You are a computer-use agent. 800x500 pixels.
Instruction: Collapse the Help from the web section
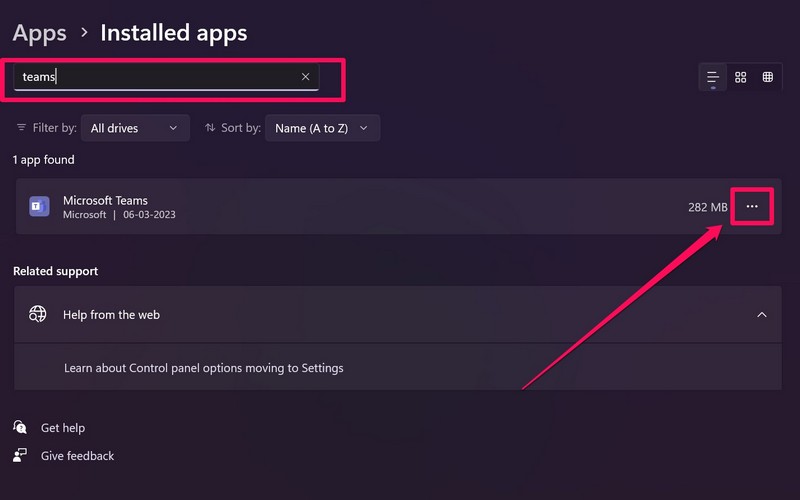[x=762, y=314]
